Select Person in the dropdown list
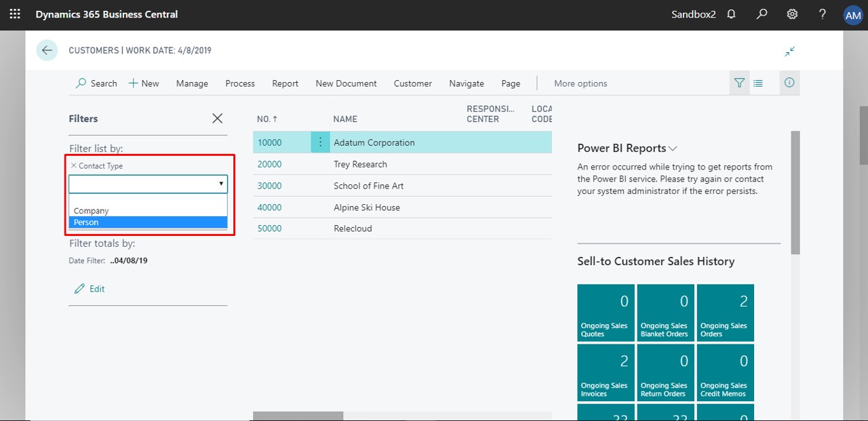The height and width of the screenshot is (421, 868). [148, 222]
